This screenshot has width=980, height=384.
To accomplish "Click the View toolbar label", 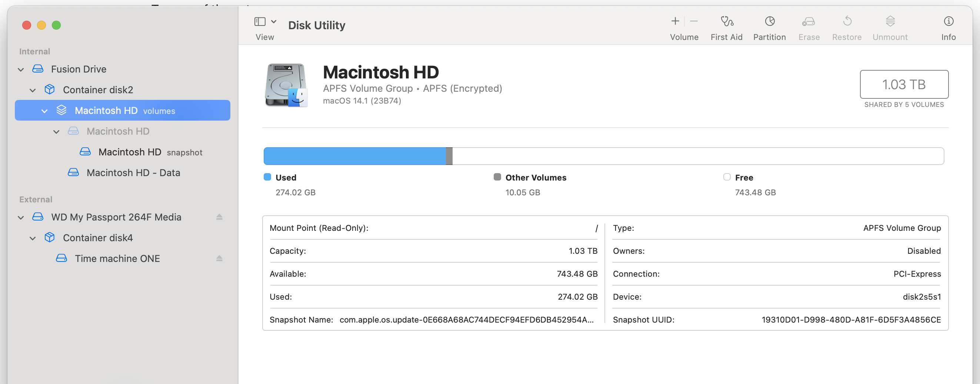I will click(x=265, y=37).
